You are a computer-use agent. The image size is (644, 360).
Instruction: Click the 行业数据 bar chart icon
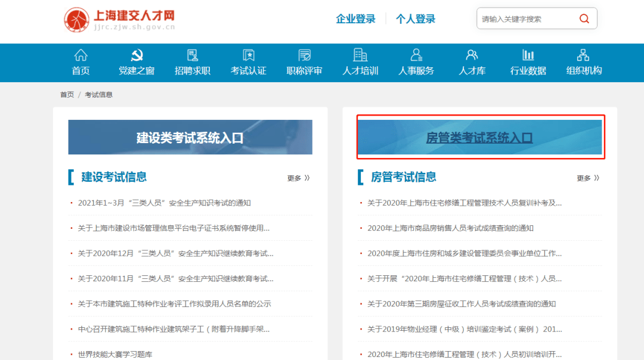tap(528, 55)
